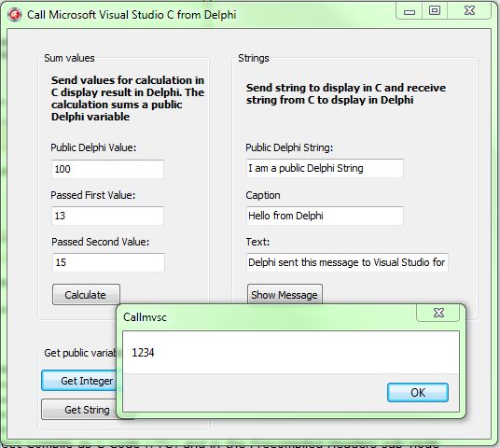Click the 'Text:' label
The width and height of the screenshot is (500, 448).
click(x=257, y=242)
